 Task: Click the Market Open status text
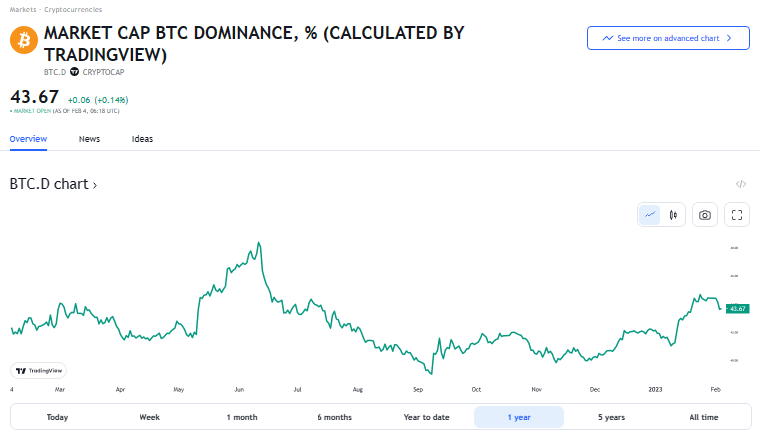[32, 111]
